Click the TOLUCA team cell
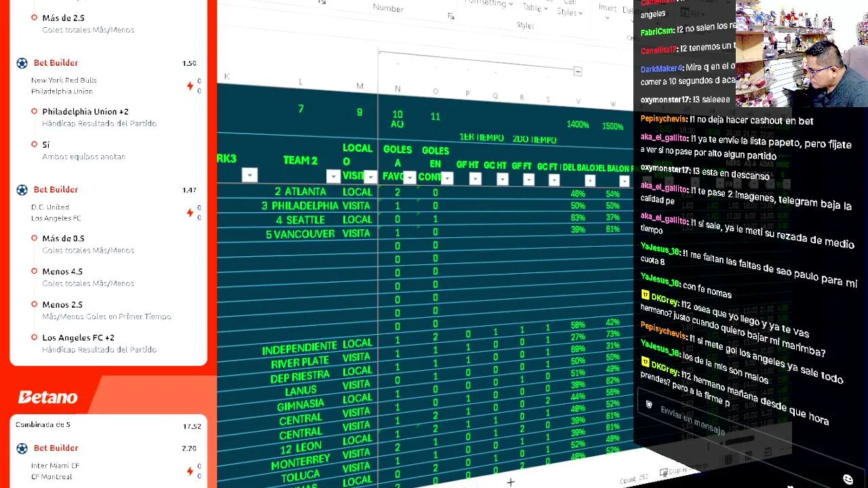The width and height of the screenshot is (868, 488). pyautogui.click(x=300, y=476)
